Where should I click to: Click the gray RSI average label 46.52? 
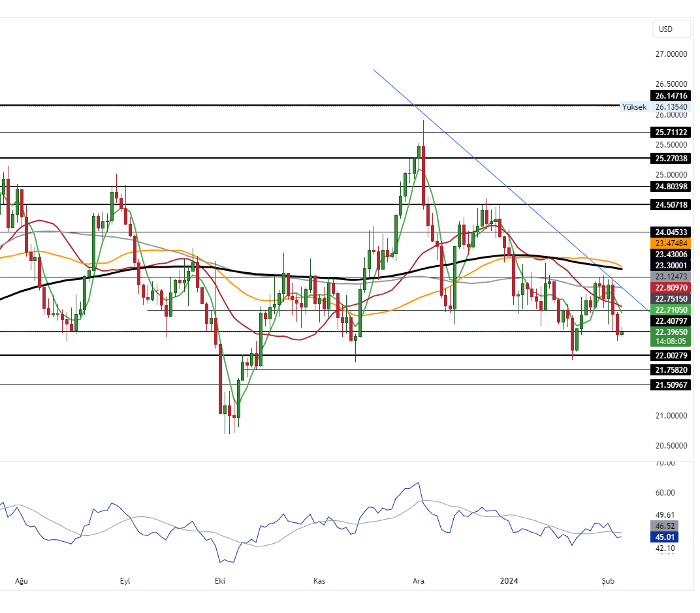(665, 526)
